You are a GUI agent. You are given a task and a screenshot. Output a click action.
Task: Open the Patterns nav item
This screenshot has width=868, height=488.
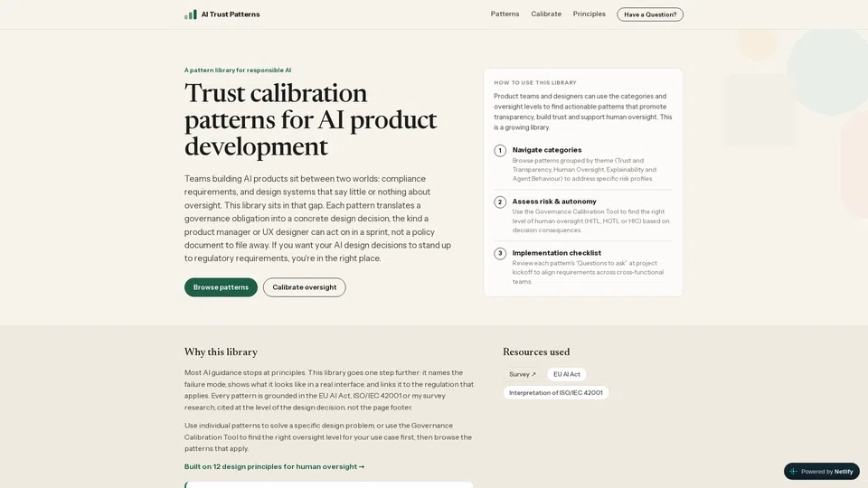[x=505, y=14]
